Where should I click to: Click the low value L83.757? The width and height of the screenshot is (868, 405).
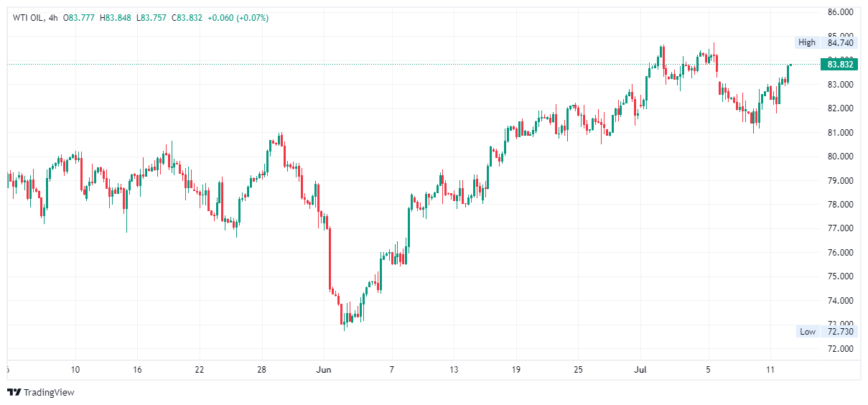(151, 18)
